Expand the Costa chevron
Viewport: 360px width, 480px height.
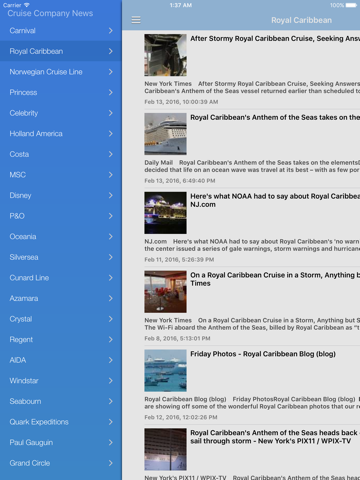[x=111, y=154]
